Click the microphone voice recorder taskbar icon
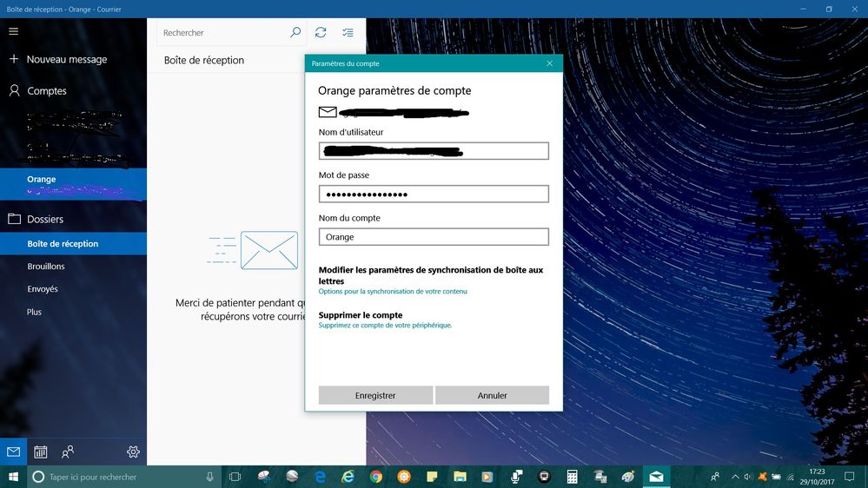 coord(516,477)
